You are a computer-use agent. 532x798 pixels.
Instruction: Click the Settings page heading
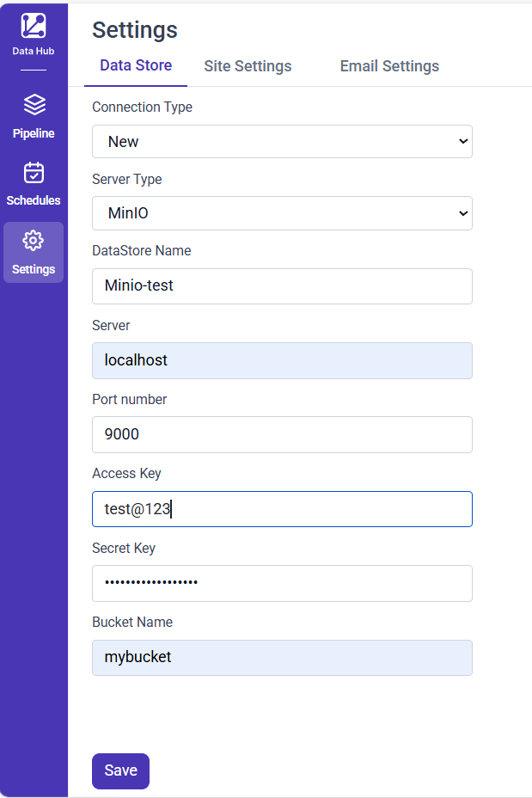[135, 30]
